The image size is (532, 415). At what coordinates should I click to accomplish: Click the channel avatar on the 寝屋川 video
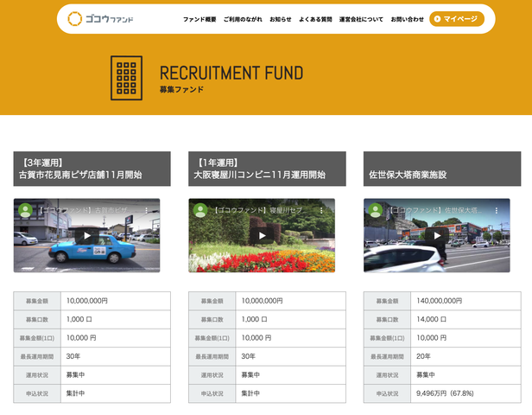tap(200, 210)
